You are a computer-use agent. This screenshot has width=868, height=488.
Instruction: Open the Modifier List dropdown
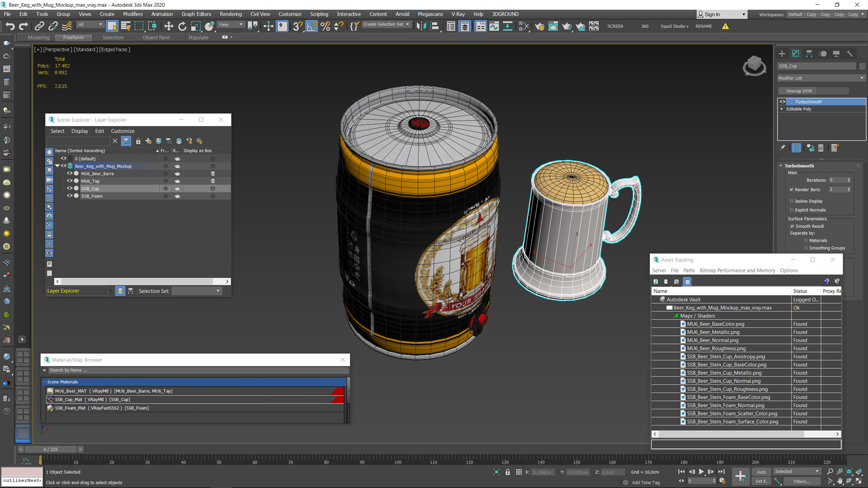click(x=821, y=78)
